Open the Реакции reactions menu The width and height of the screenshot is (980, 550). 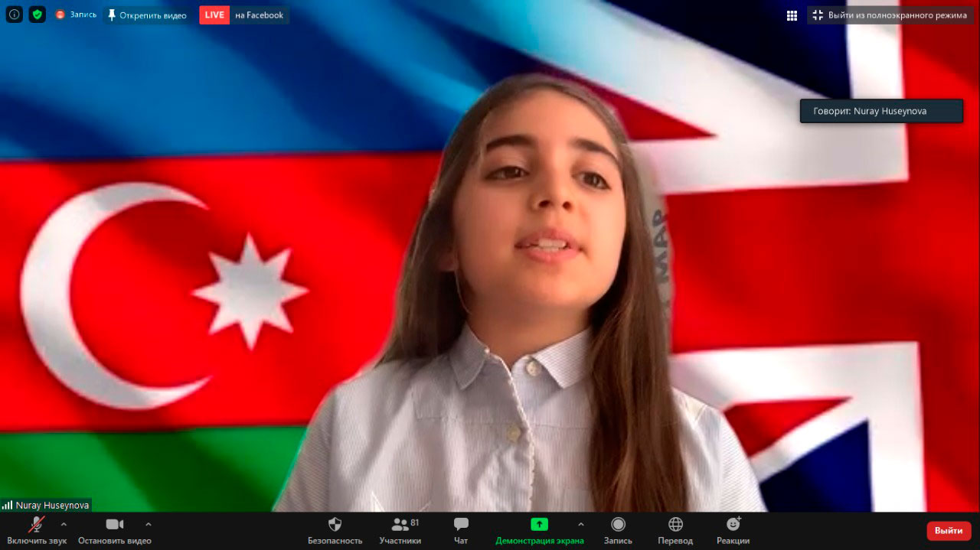pos(733,530)
